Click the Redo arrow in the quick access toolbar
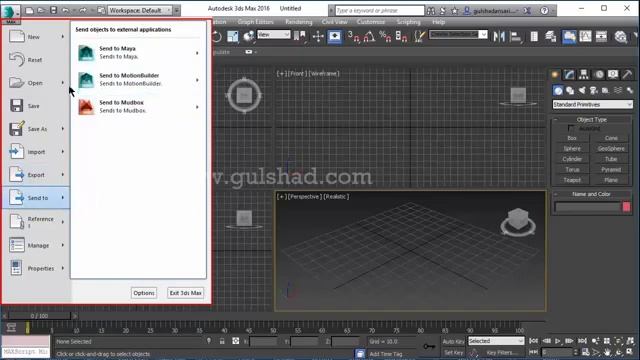The height and width of the screenshot is (360, 640). coord(82,10)
